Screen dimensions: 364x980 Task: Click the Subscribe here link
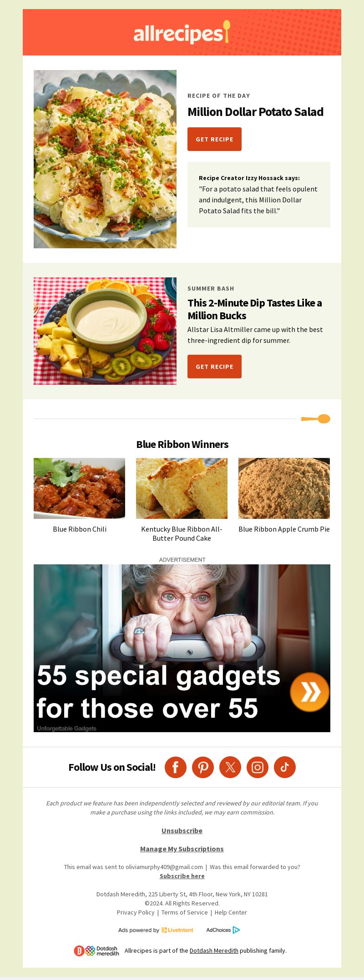[182, 876]
